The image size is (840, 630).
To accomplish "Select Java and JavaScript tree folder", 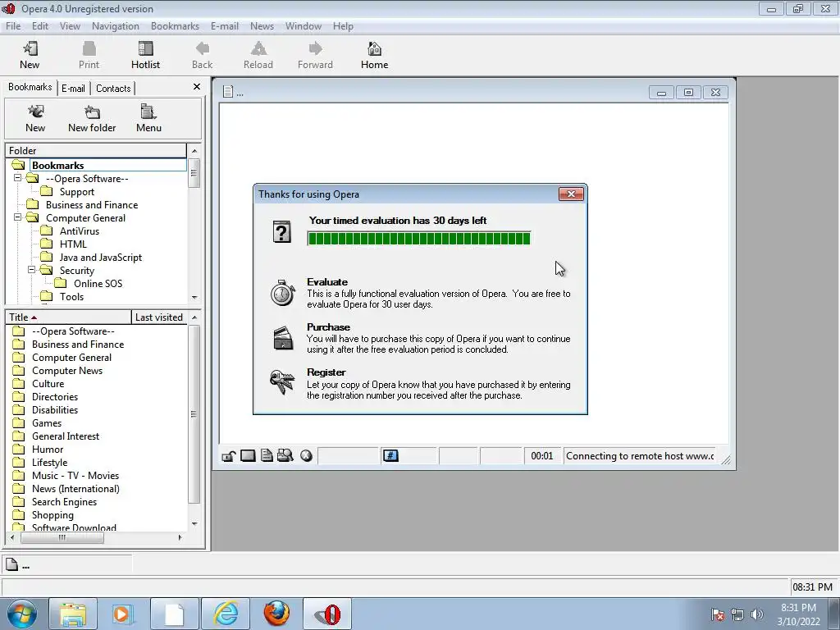I will point(101,257).
